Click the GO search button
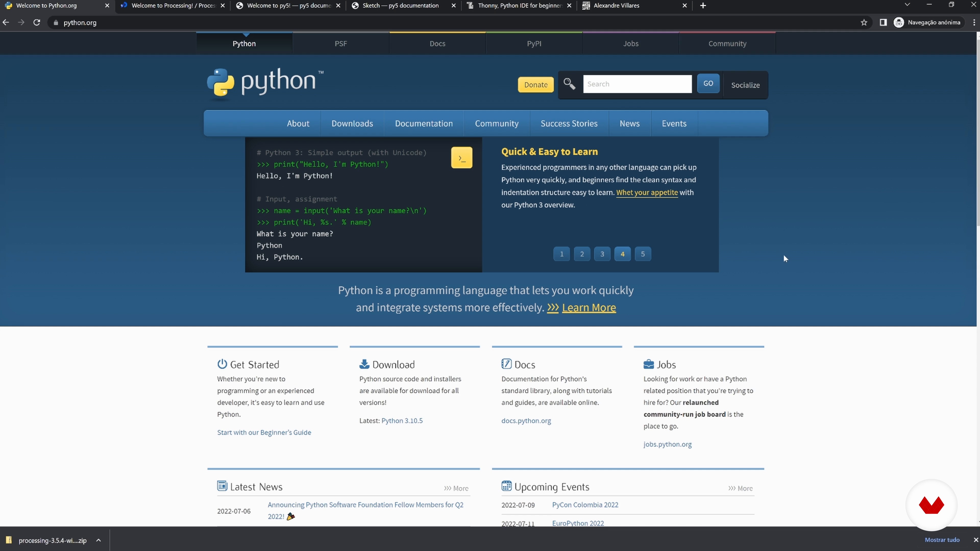980x551 pixels. tap(708, 83)
